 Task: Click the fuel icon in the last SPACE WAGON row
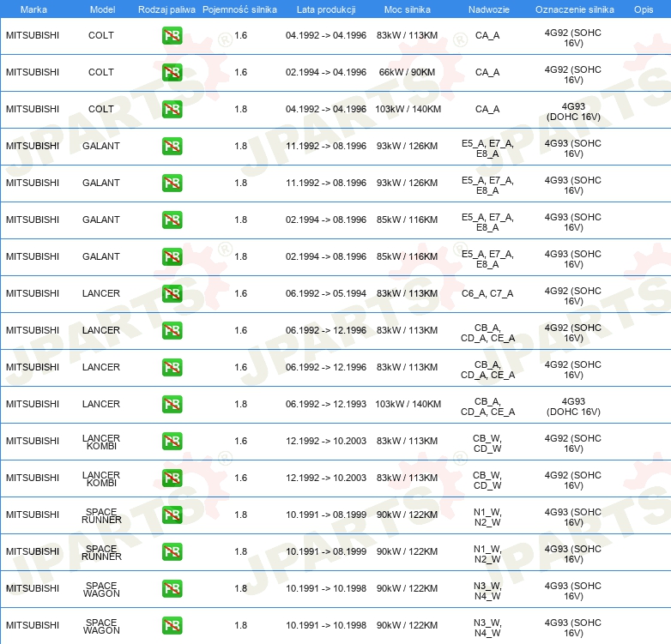tap(172, 626)
